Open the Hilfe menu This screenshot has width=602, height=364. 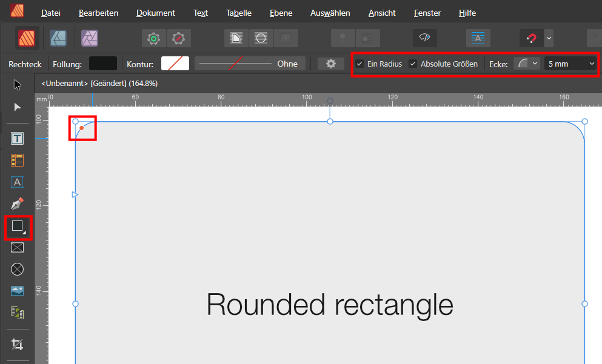(467, 13)
